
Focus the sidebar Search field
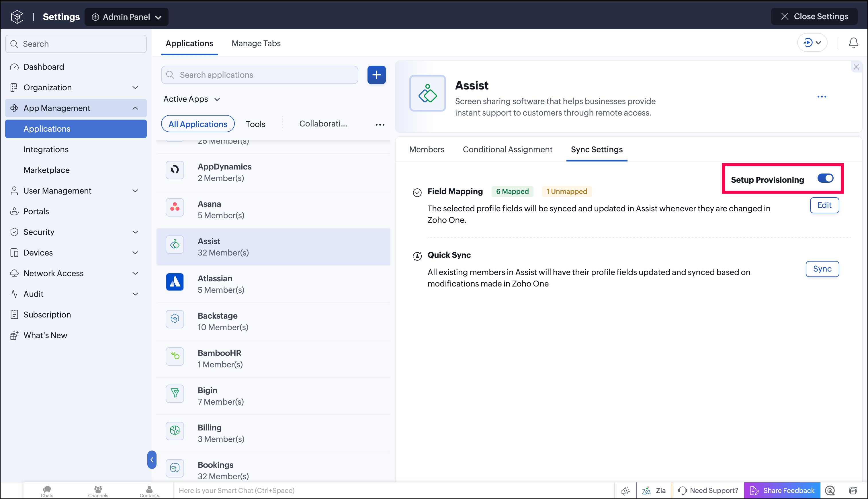pos(76,44)
